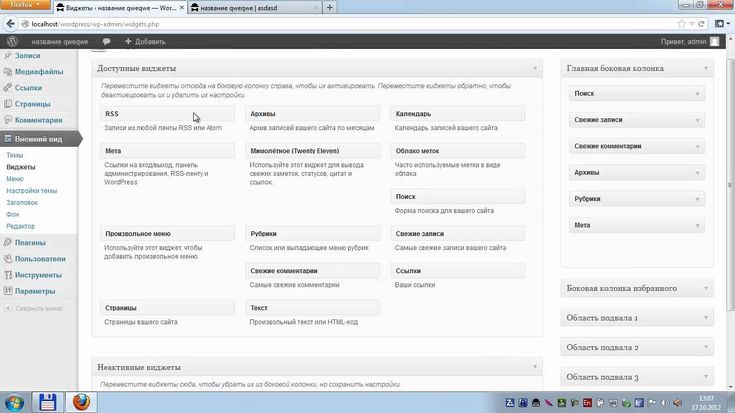Collapse the Главная боковая колонка arrow
Viewport: 735px width, 413px height.
click(706, 68)
